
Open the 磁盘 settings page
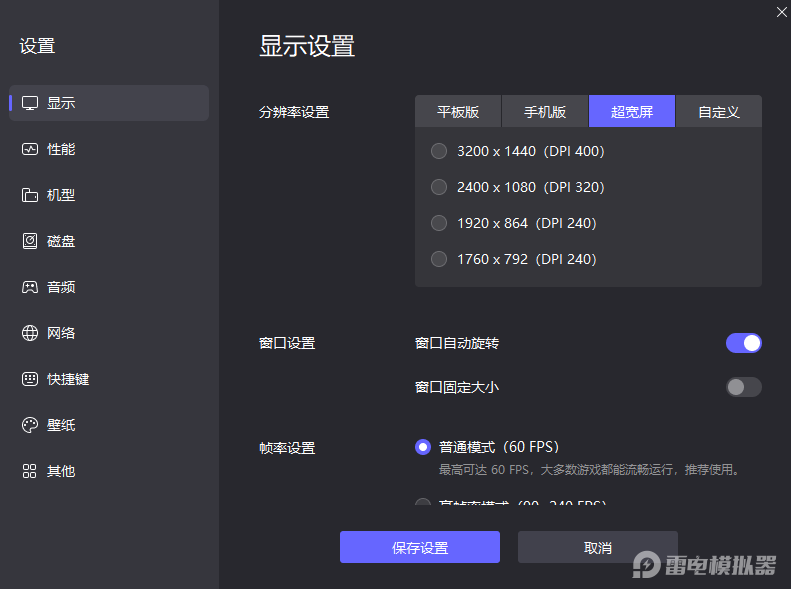point(109,241)
